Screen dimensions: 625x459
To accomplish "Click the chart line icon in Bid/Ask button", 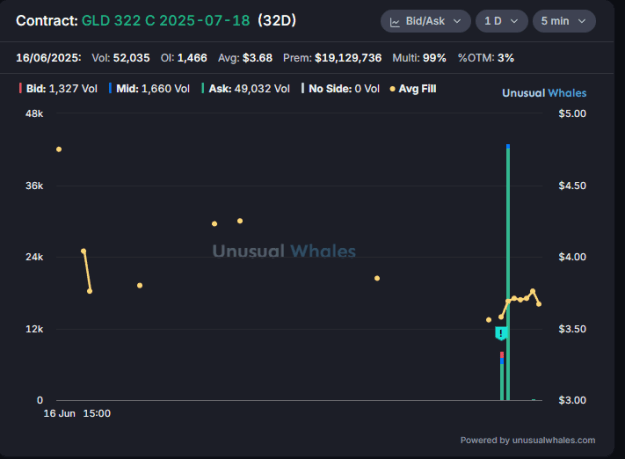I will pyautogui.click(x=395, y=22).
